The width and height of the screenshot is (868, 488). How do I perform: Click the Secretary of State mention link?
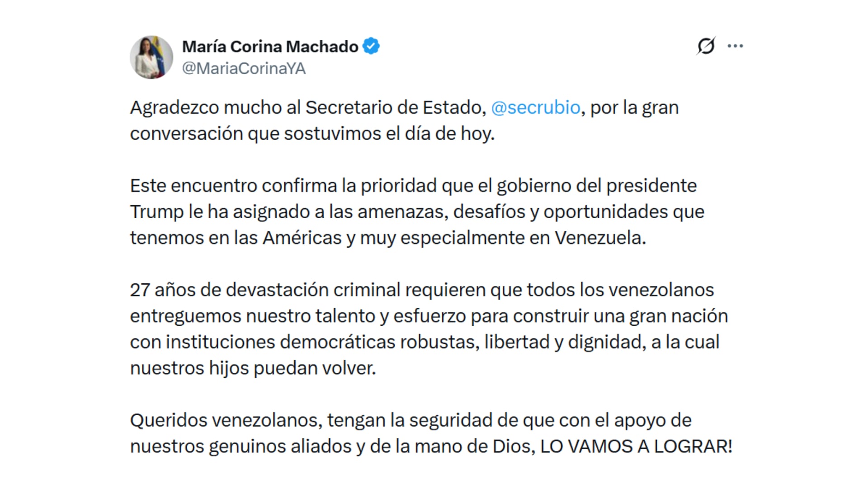(535, 107)
